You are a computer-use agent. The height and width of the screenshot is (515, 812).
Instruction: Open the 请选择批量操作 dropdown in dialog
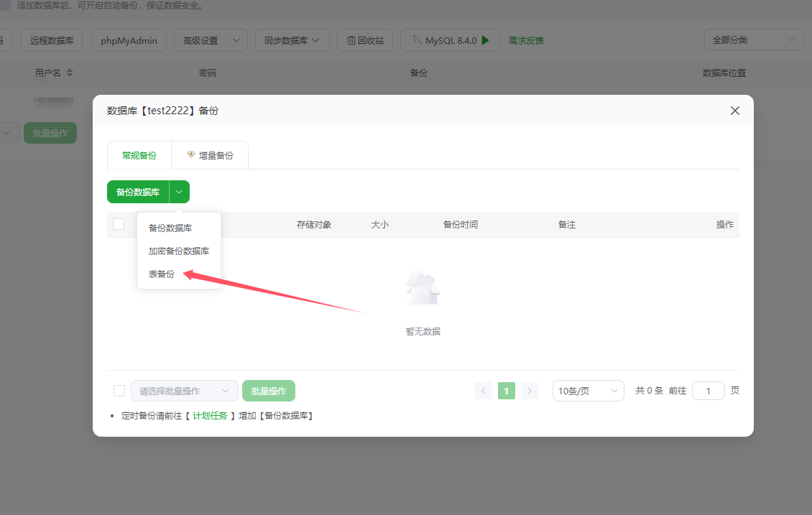pyautogui.click(x=185, y=391)
